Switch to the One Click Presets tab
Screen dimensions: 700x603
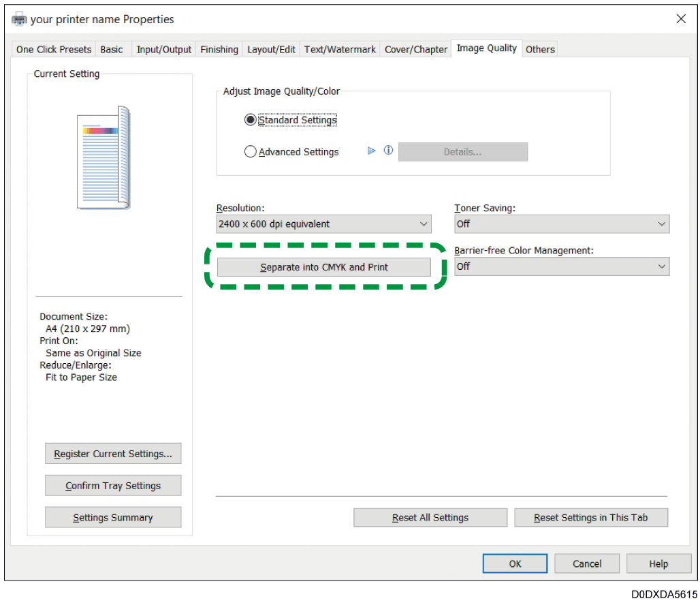coord(54,49)
